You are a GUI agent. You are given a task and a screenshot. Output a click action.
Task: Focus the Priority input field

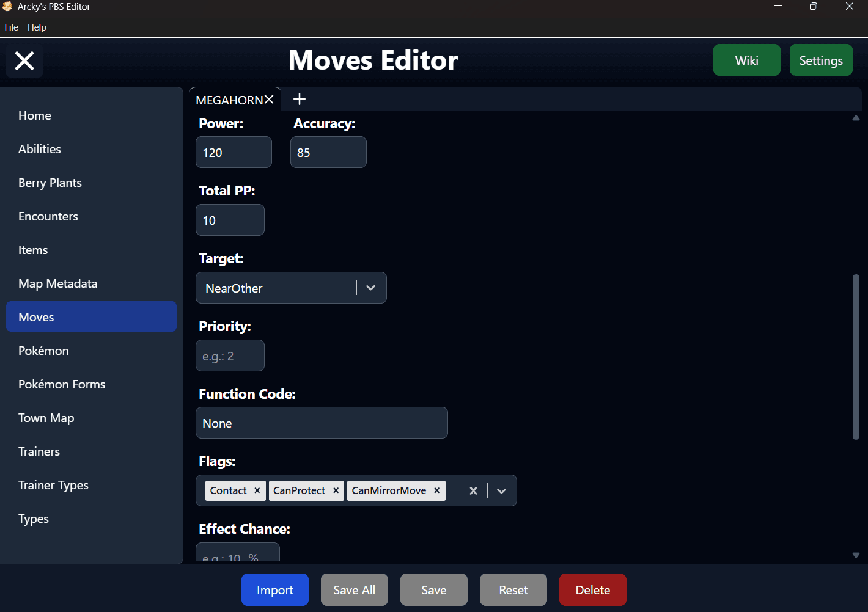pyautogui.click(x=230, y=355)
